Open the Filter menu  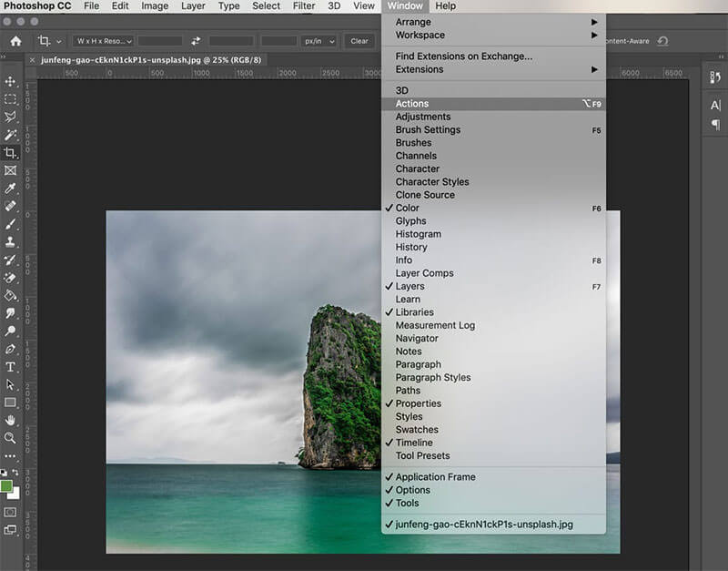pos(304,6)
